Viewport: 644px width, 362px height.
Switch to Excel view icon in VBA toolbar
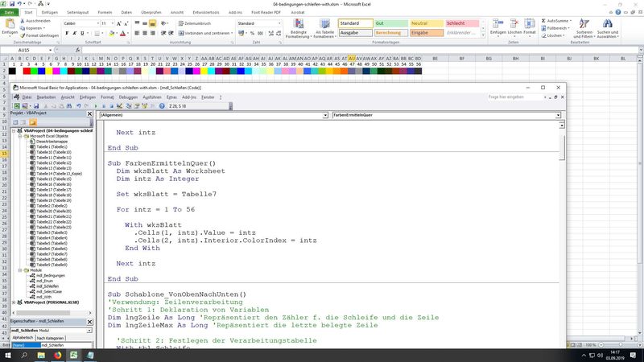coord(17,106)
